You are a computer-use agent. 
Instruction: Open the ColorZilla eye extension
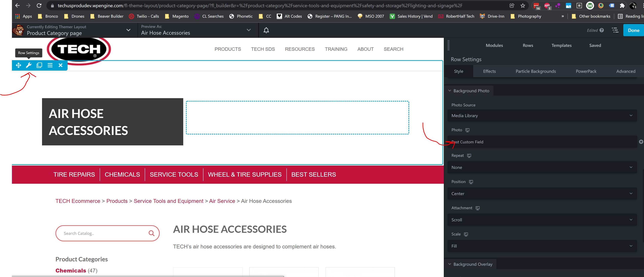point(601,6)
